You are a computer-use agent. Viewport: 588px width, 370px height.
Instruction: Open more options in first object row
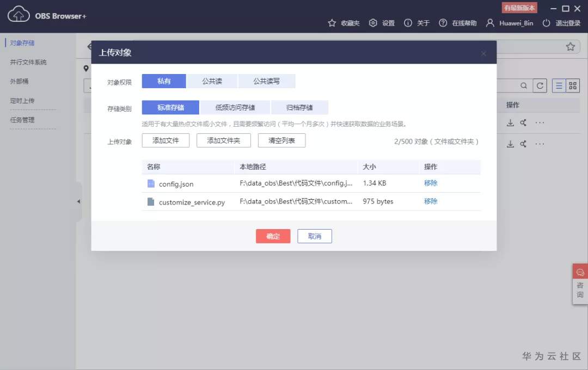pyautogui.click(x=540, y=122)
